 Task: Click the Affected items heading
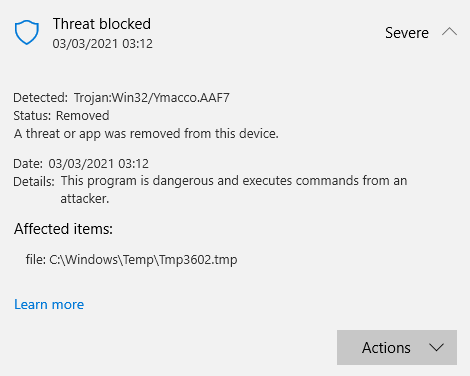click(x=63, y=229)
